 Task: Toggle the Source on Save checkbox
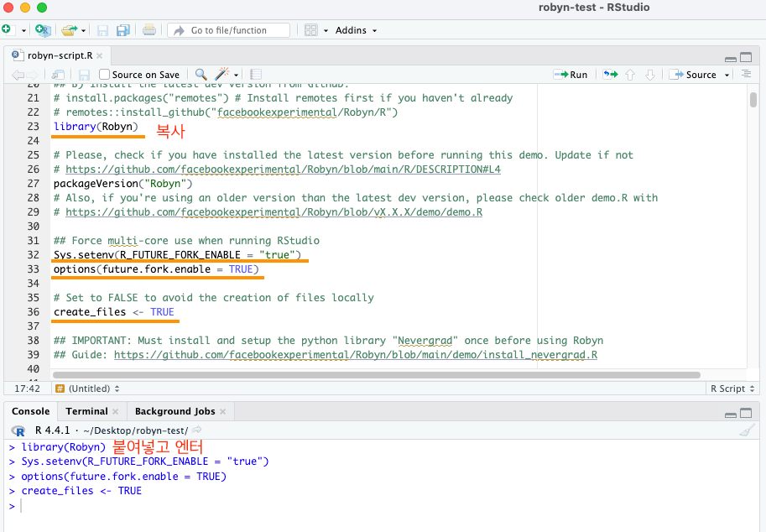click(x=103, y=74)
